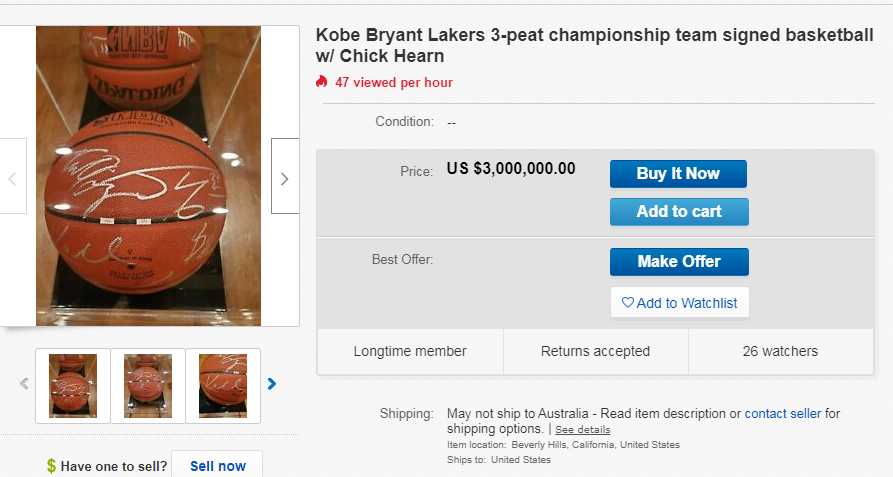
Task: Click the green dollar sign icon
Action: click(x=51, y=466)
